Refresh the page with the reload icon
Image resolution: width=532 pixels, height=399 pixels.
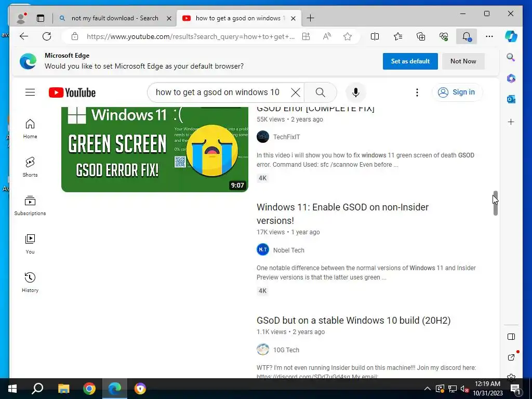point(47,36)
